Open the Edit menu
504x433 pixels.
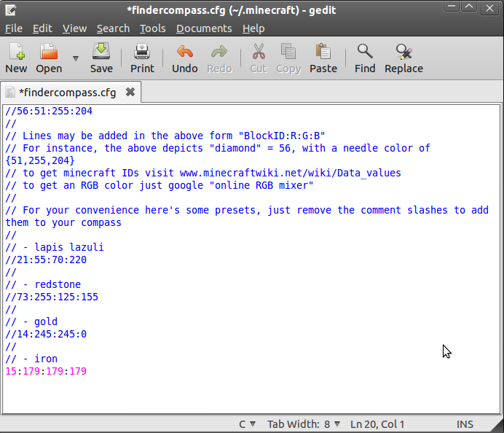pyautogui.click(x=42, y=28)
